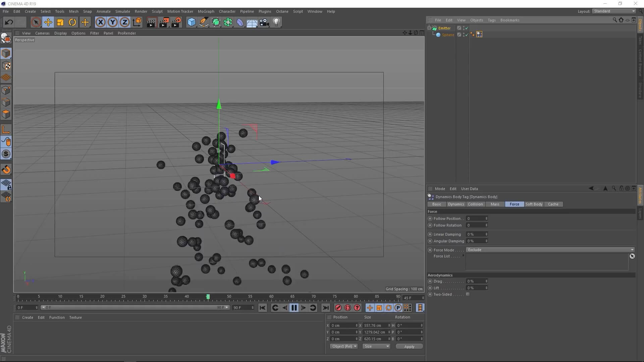This screenshot has height=362, width=644.
Task: Click Render to Picture Viewer icon
Action: (164, 22)
